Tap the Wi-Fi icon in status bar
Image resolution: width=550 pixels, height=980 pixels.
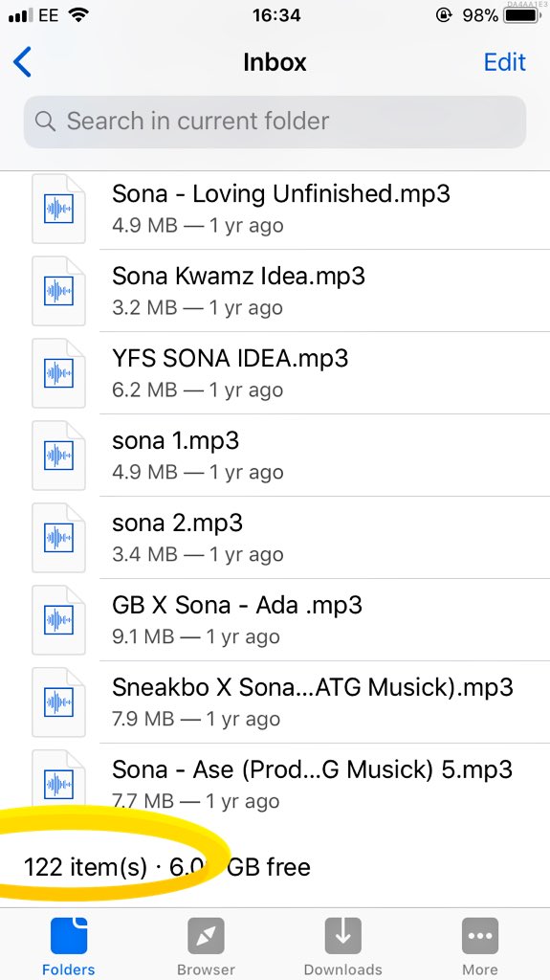78,15
